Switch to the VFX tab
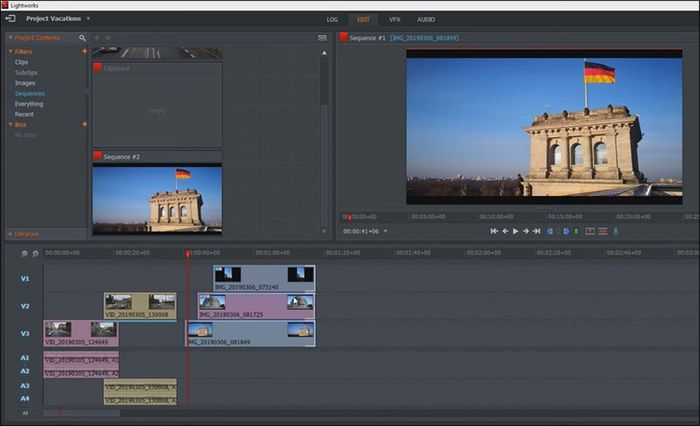Viewport: 700px width, 426px height. pyautogui.click(x=394, y=19)
